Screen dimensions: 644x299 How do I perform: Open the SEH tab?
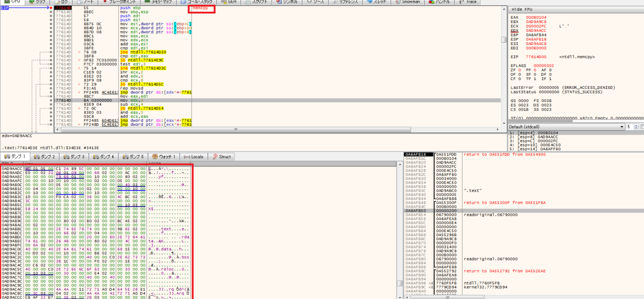coord(231,2)
